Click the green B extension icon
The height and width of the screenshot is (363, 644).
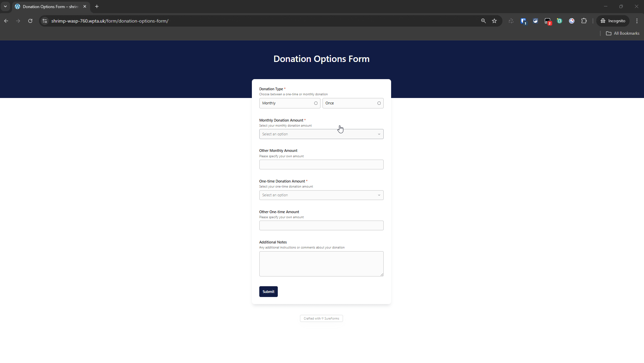pyautogui.click(x=560, y=21)
